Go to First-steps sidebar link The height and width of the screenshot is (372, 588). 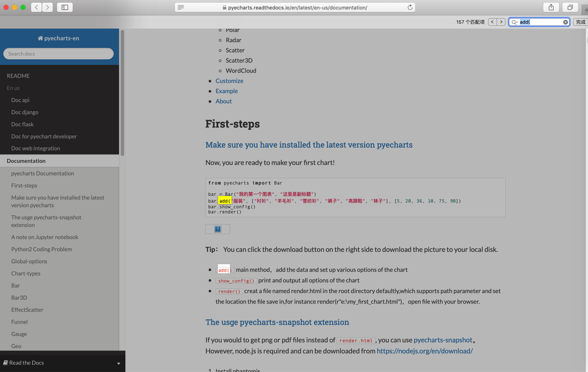[x=24, y=185]
